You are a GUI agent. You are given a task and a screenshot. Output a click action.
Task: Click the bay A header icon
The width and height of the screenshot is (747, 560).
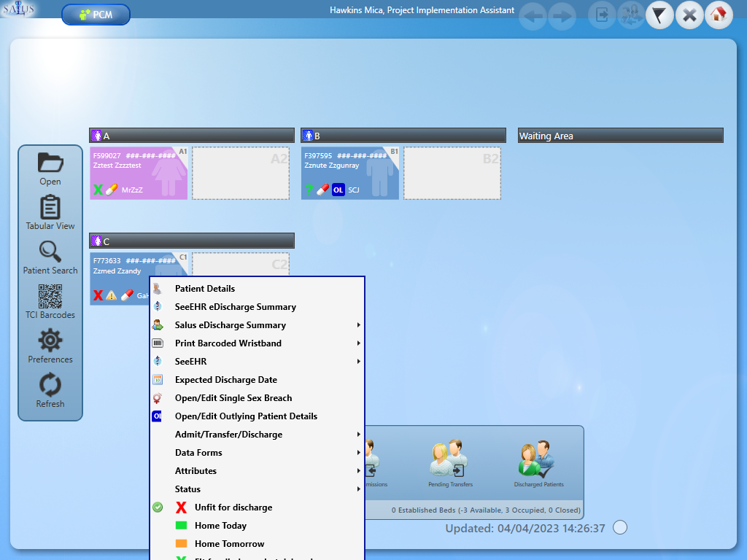pos(97,136)
